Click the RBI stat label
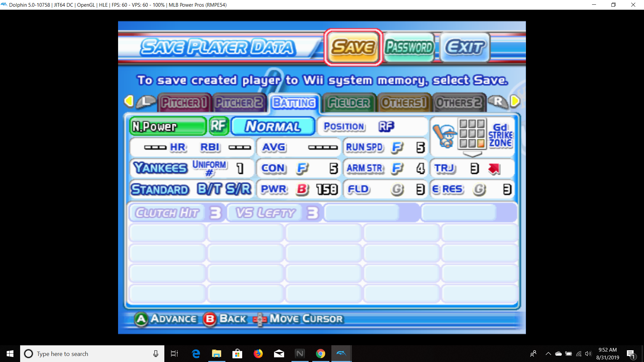This screenshot has width=644, height=362. click(x=210, y=147)
